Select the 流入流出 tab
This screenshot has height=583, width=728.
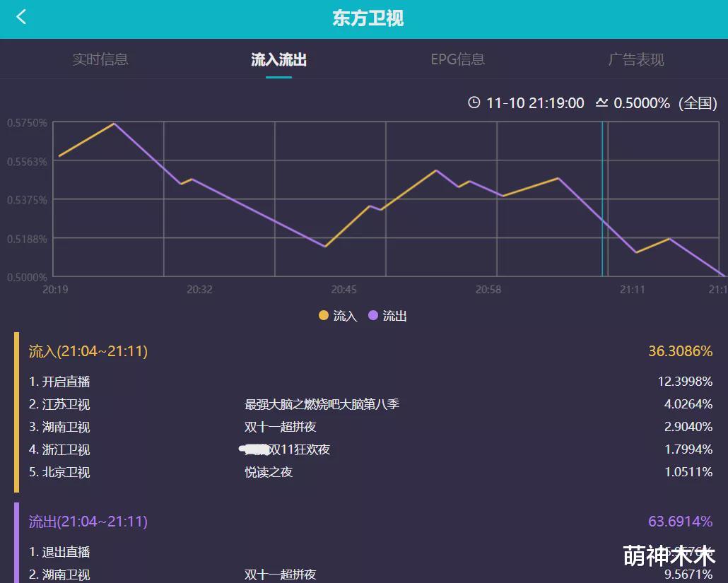click(x=278, y=59)
